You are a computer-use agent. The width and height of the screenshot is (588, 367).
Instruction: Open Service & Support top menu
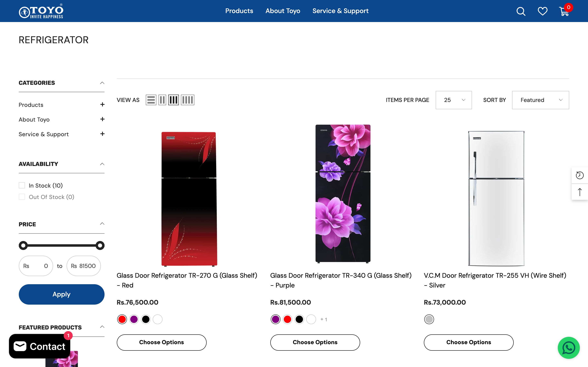pos(340,11)
